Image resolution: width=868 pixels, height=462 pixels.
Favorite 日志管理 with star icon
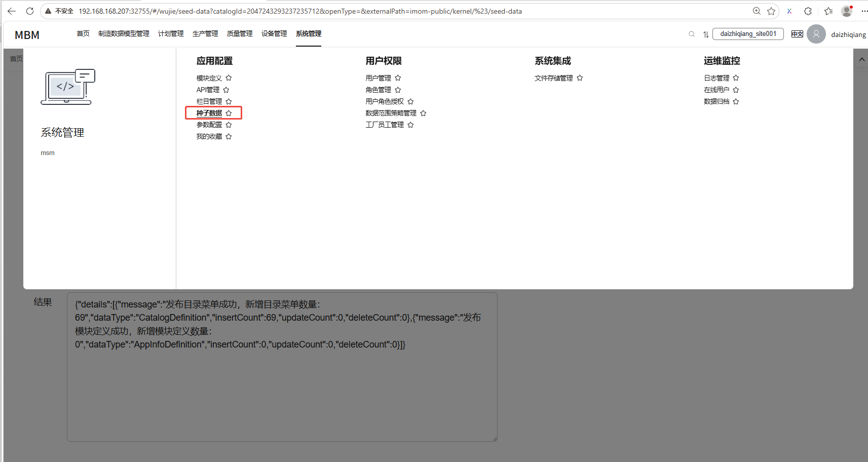point(736,78)
